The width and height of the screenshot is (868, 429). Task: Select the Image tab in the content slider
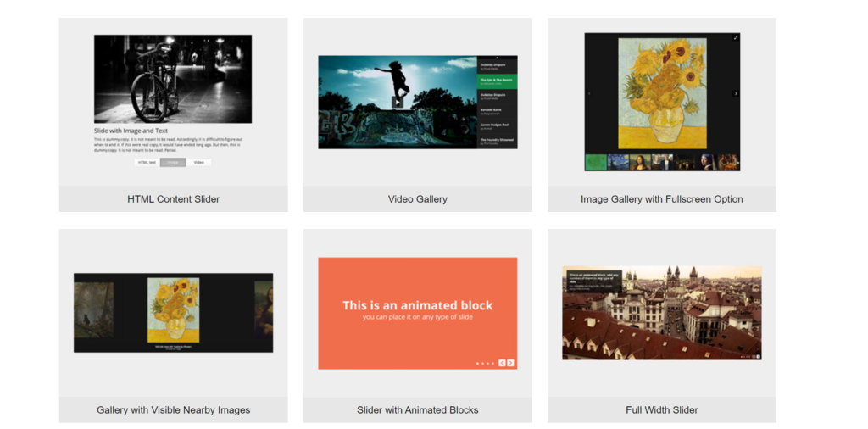tap(173, 162)
